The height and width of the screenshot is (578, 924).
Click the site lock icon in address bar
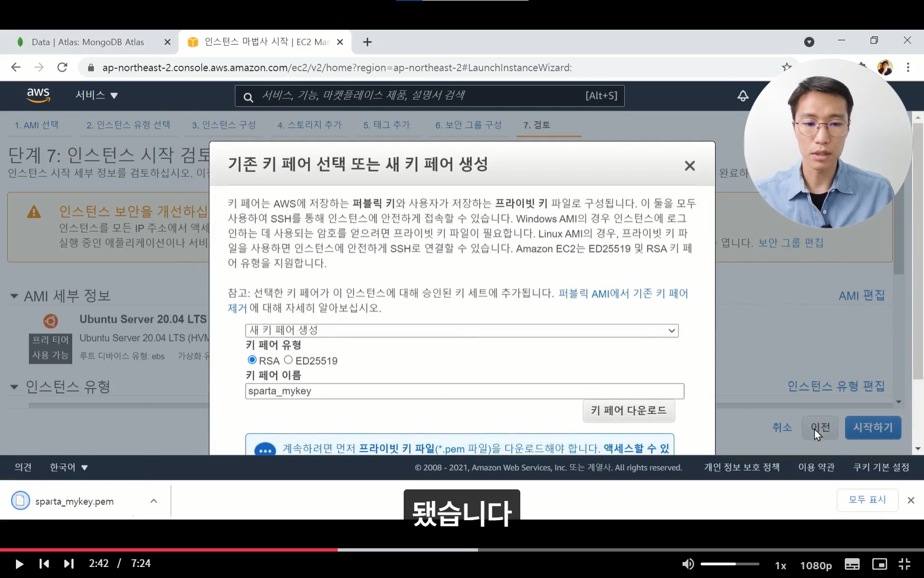click(91, 68)
